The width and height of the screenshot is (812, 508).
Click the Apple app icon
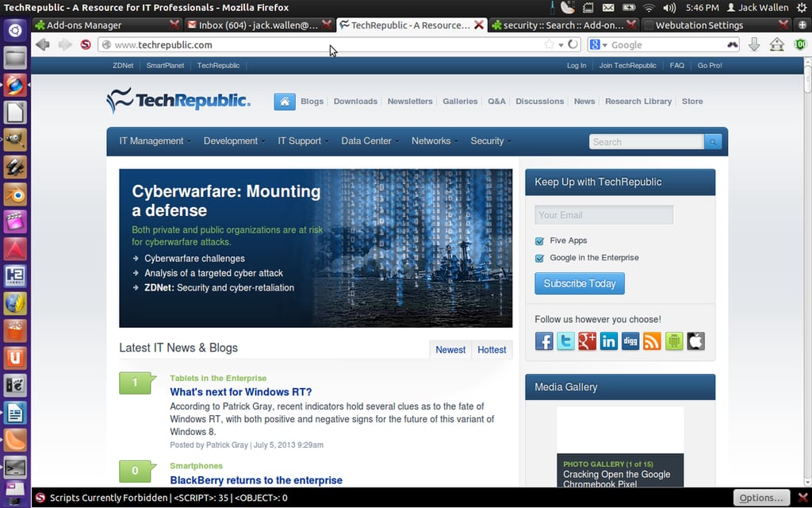click(696, 341)
